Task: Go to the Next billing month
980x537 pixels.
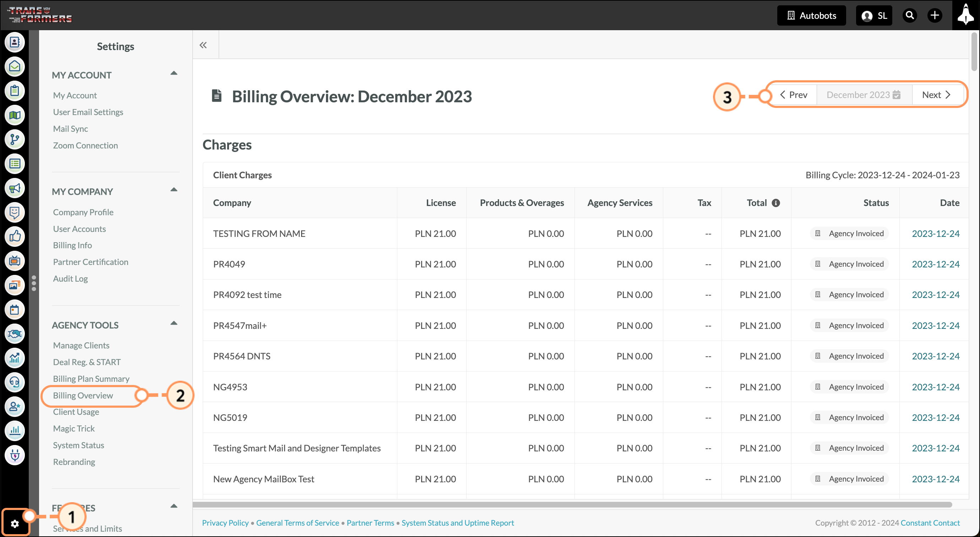Action: (937, 95)
